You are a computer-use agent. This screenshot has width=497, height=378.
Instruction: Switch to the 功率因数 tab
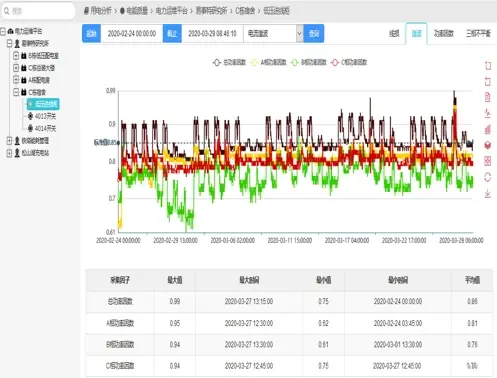pos(444,33)
